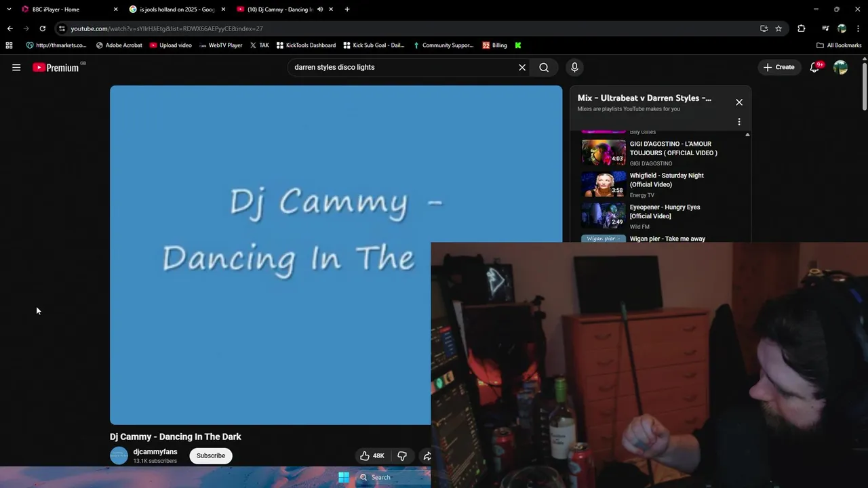Open the Whigfield Saturday Night video title
Screen dimensions: 868x488
click(667, 180)
